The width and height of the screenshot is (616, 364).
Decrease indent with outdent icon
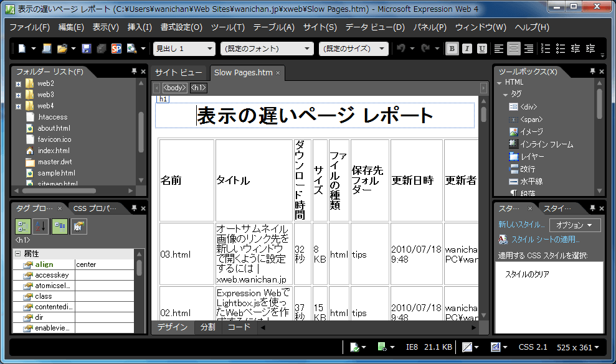click(x=575, y=49)
